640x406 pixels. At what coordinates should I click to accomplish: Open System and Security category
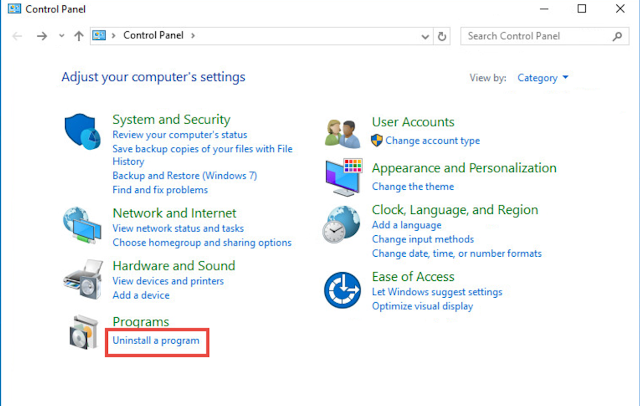tap(171, 120)
